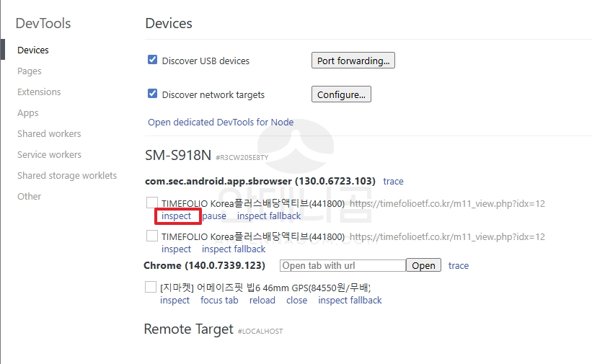Check the second TIMEFOLIO Korea tab checkbox
This screenshot has height=364, width=592.
coord(152,236)
